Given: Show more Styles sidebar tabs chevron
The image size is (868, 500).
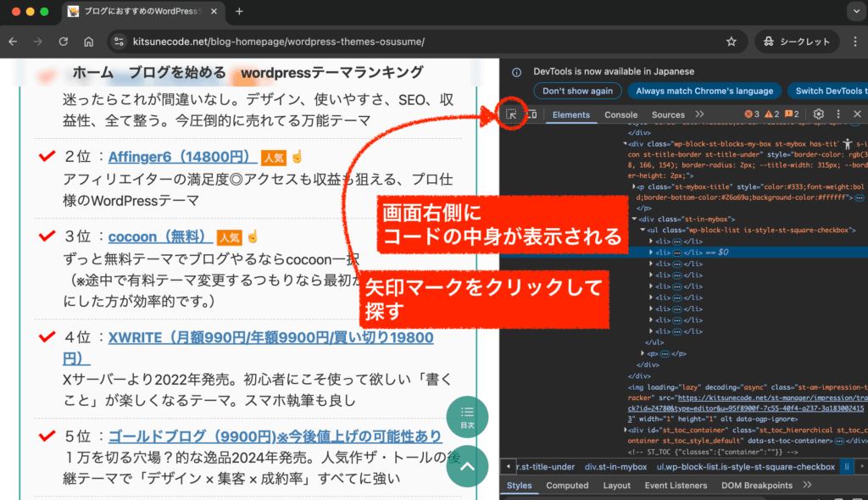Looking at the screenshot, I should (807, 485).
